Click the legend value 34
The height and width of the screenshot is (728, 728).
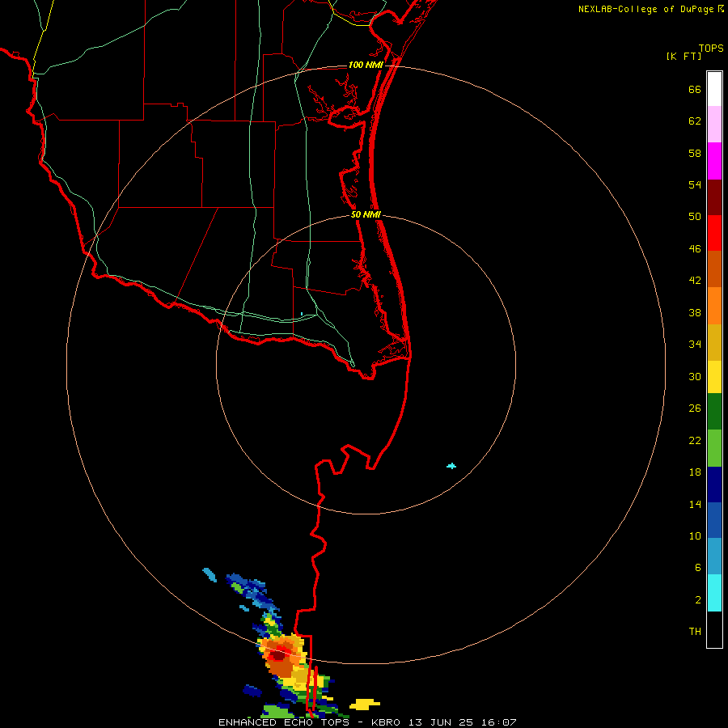click(x=695, y=344)
